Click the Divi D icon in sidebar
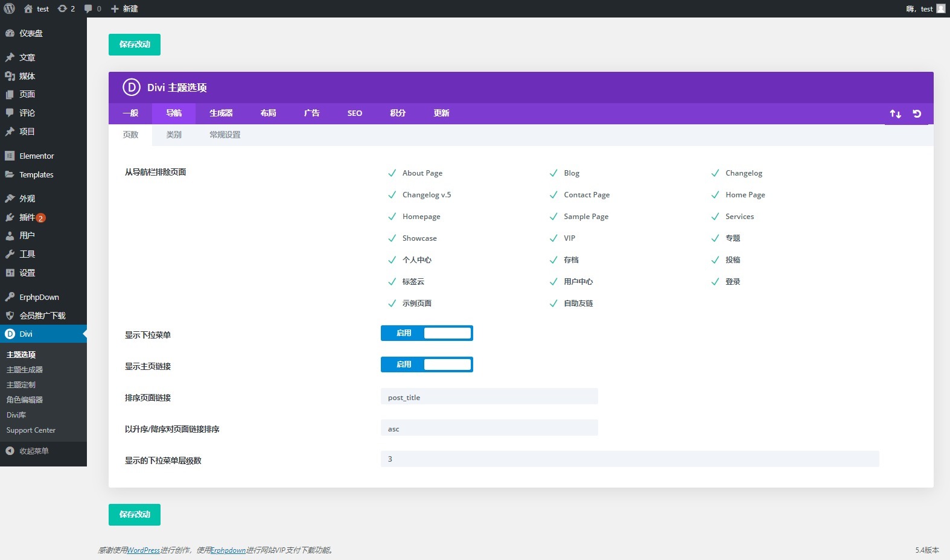This screenshot has width=950, height=560. 10,334
